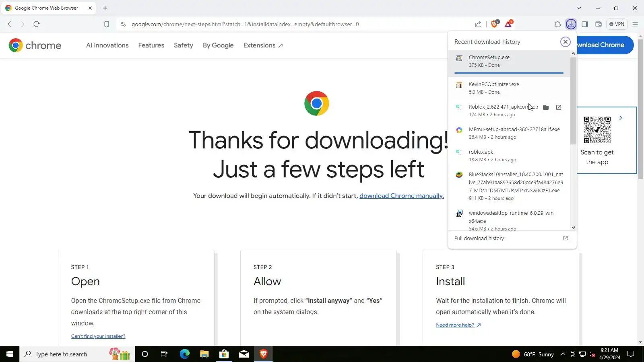The width and height of the screenshot is (644, 362).
Task: Click the muted volume icon in the tray
Action: (592, 354)
